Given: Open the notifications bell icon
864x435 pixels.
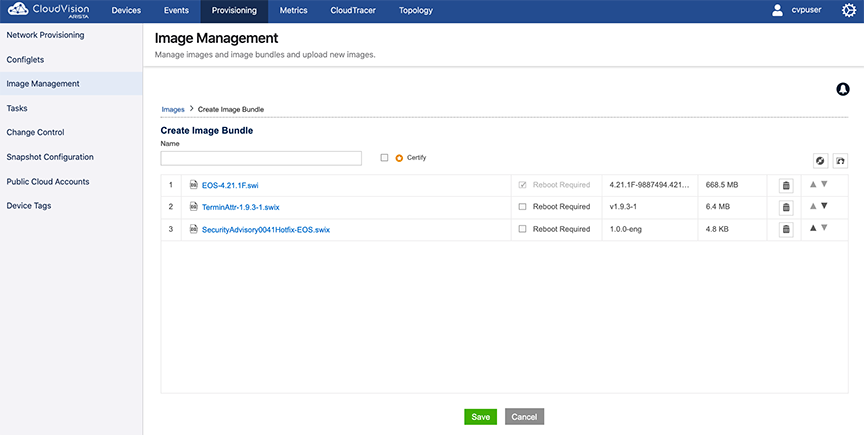Looking at the screenshot, I should [x=843, y=89].
